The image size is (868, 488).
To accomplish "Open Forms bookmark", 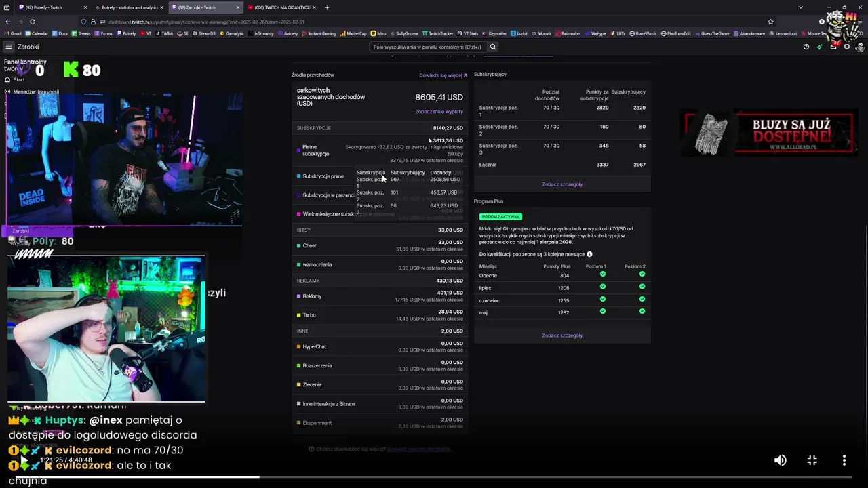I will point(103,33).
